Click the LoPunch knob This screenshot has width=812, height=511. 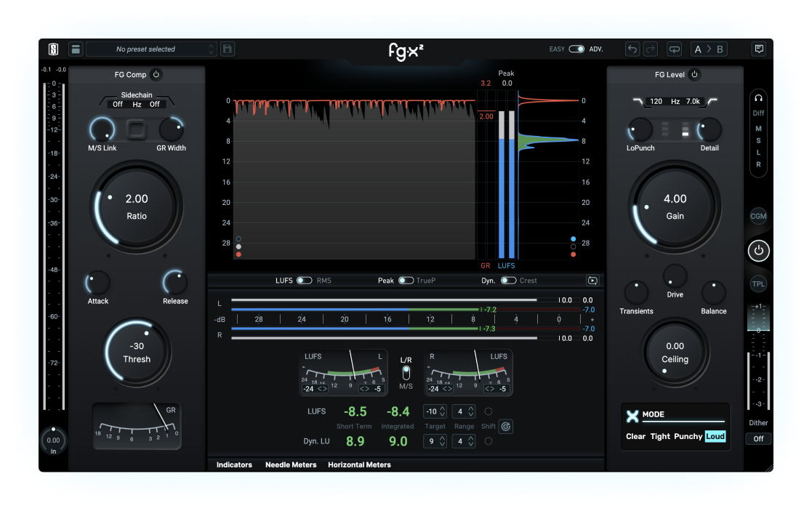pos(640,130)
